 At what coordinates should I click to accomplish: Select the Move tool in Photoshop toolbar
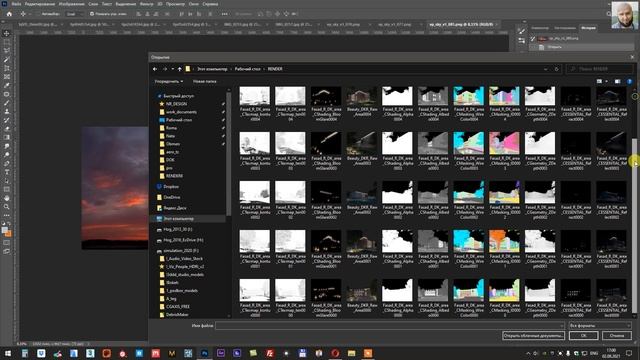(7, 33)
